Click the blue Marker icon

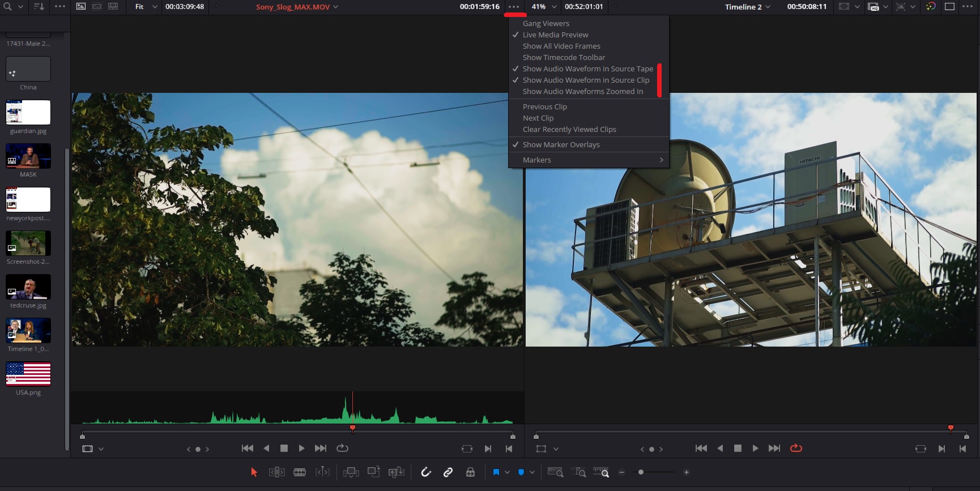pyautogui.click(x=521, y=472)
